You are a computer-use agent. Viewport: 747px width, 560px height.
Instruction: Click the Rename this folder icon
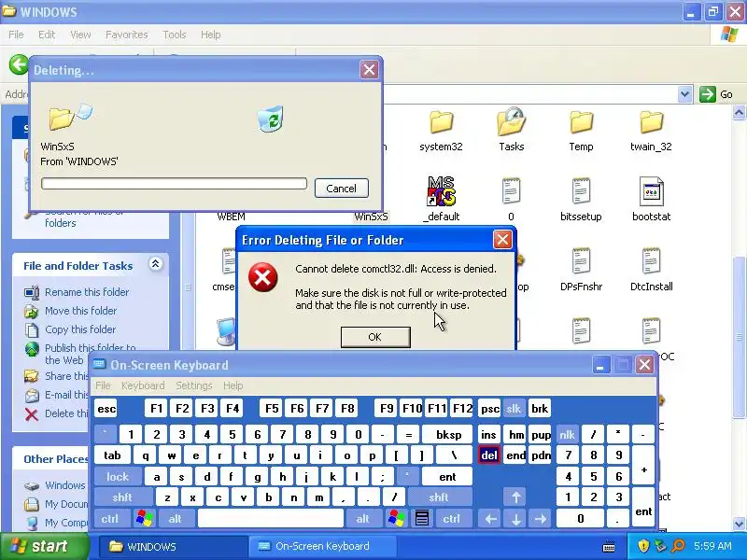[x=32, y=292]
